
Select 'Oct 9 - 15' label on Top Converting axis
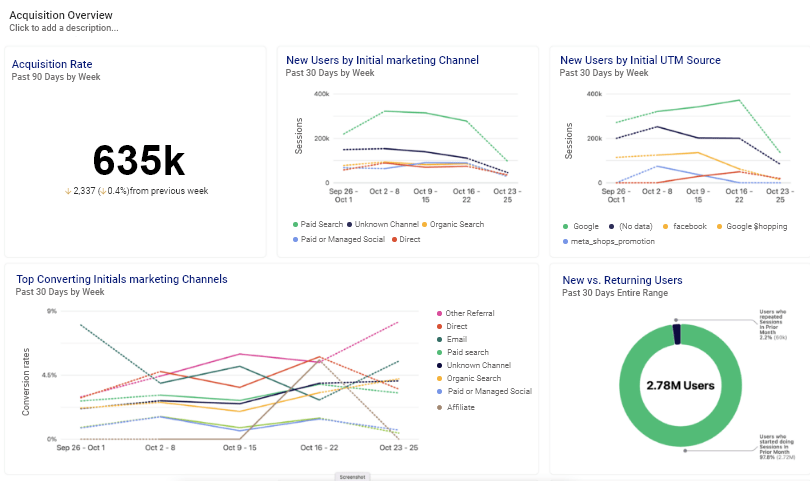pyautogui.click(x=239, y=447)
